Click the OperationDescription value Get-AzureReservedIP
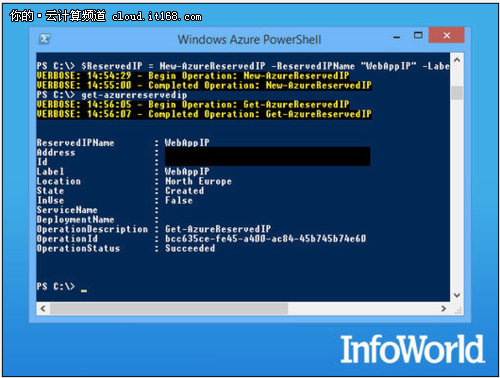The image size is (500, 378). click(x=218, y=229)
